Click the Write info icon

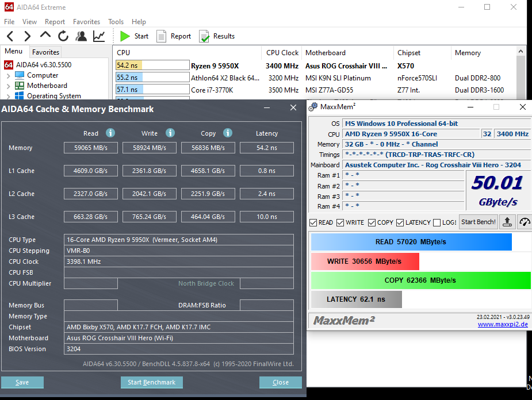(170, 133)
